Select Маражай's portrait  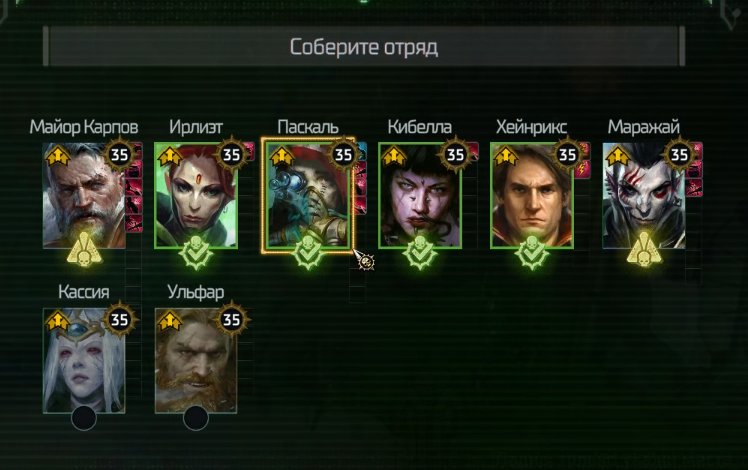(644, 196)
